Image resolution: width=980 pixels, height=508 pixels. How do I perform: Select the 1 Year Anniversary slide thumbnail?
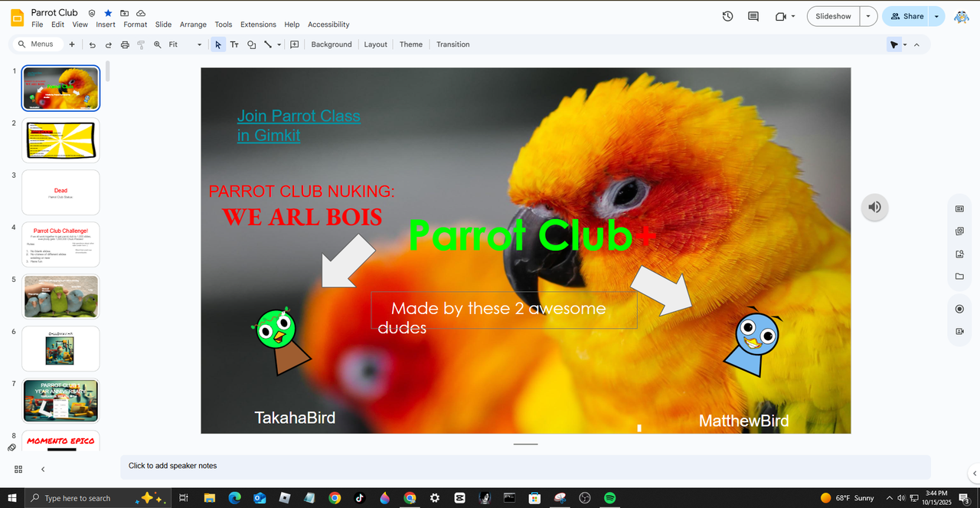60,400
